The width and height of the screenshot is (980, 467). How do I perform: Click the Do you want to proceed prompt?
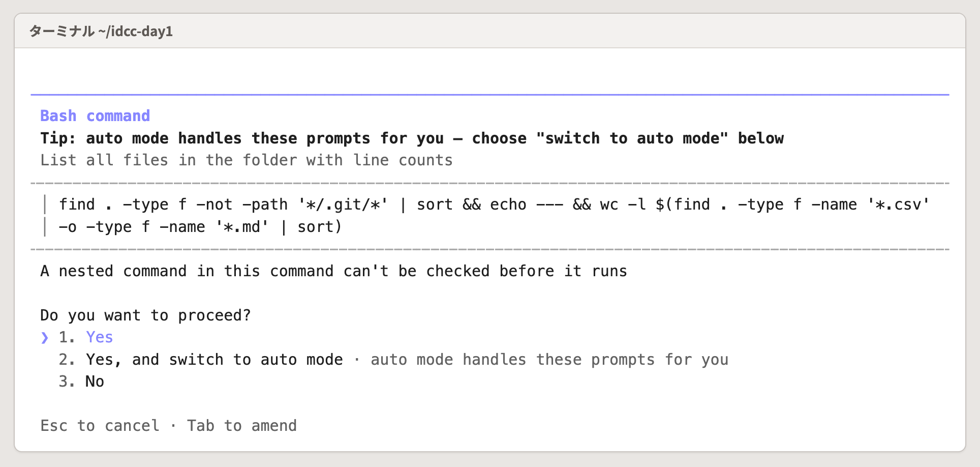145,315
